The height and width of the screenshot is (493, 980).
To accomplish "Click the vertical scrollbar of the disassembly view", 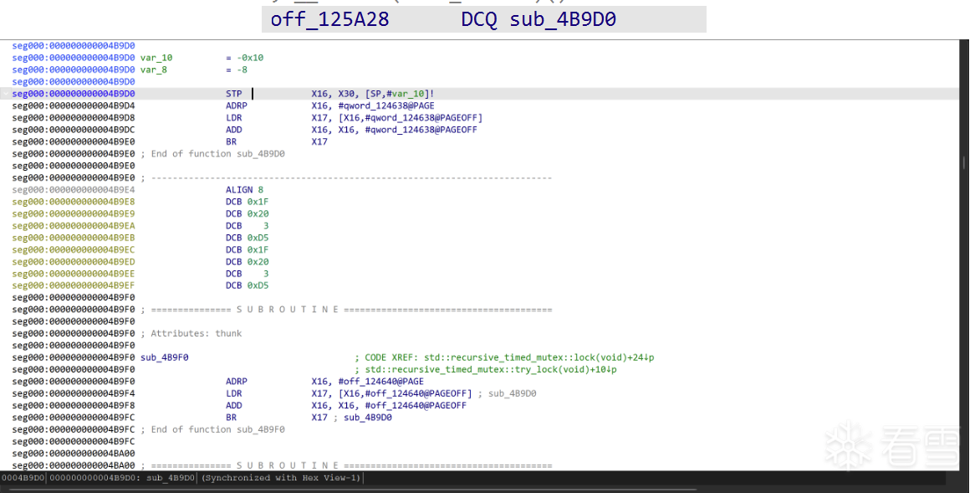I will pyautogui.click(x=963, y=162).
